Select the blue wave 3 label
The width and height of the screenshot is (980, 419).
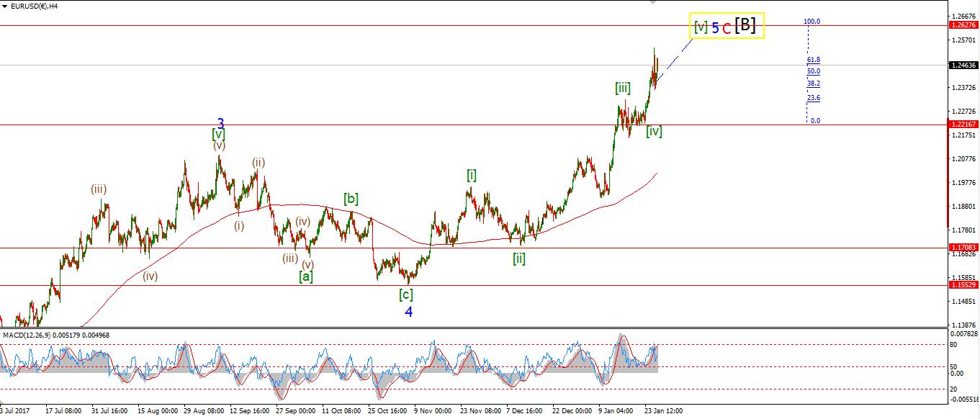click(221, 123)
